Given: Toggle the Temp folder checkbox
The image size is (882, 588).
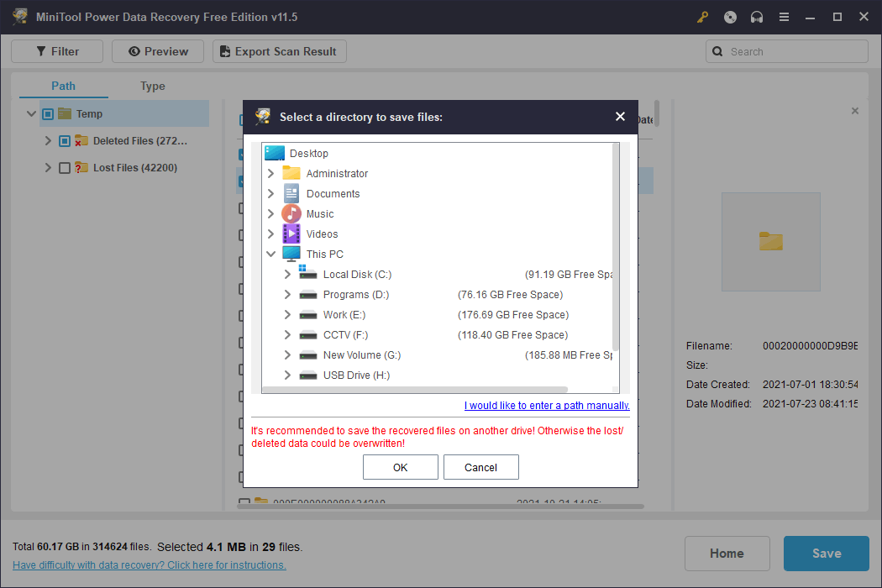Looking at the screenshot, I should (48, 114).
